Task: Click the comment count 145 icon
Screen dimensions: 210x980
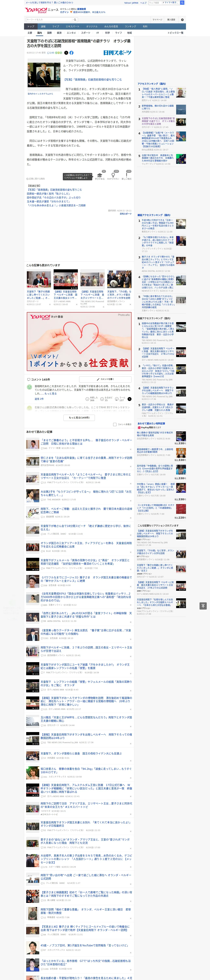Action: pyautogui.click(x=50, y=53)
